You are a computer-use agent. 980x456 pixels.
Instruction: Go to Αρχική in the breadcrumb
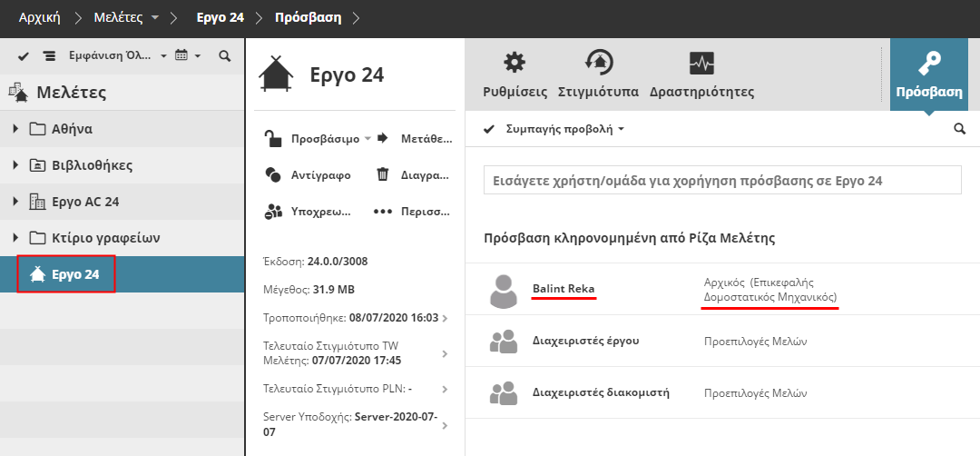(x=39, y=17)
